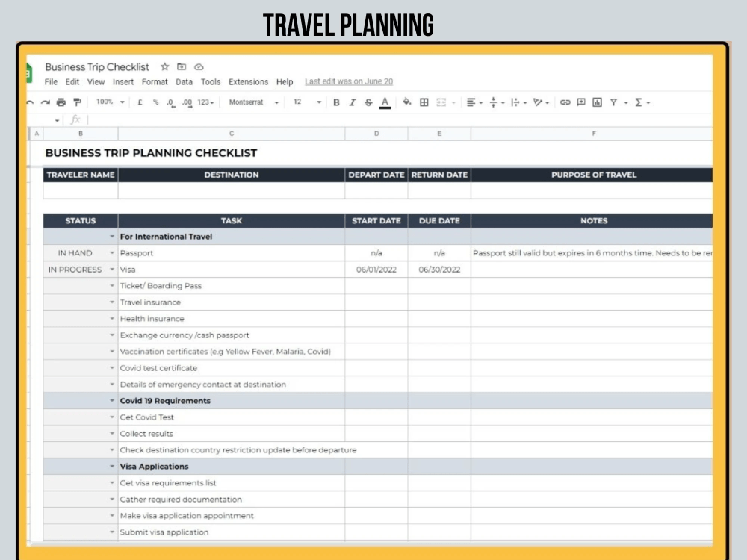The image size is (747, 560).
Task: Click the formula bar input
Action: [x=400, y=120]
